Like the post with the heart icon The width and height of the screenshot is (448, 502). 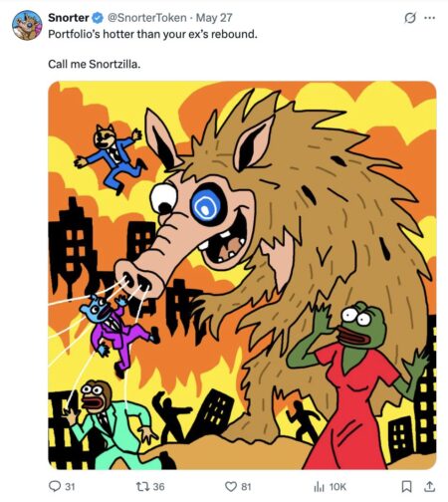pyautogui.click(x=231, y=487)
